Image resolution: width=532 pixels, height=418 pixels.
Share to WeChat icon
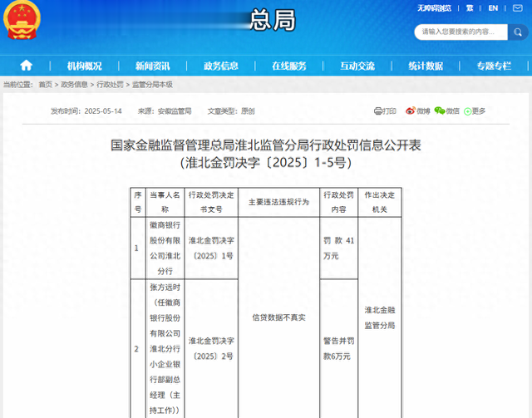[440, 111]
